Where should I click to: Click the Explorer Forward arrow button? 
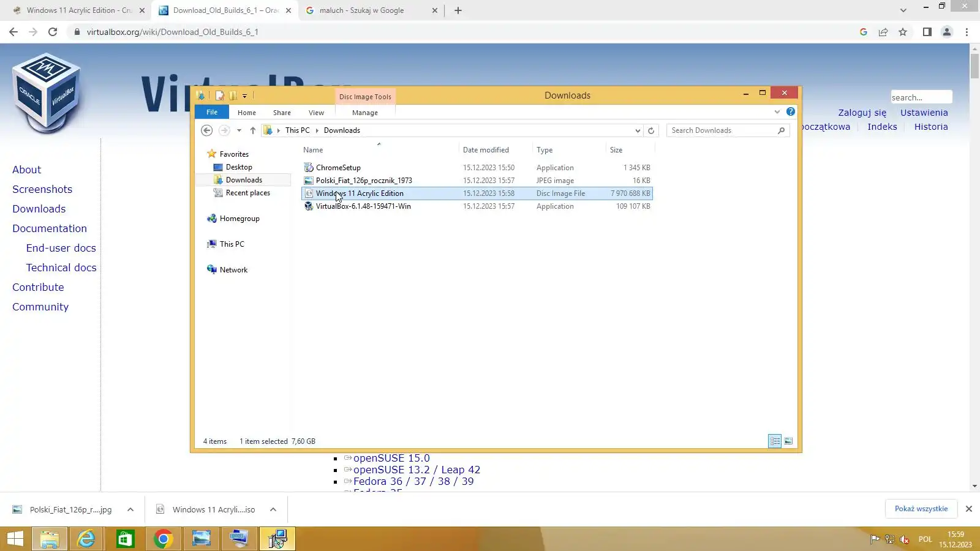224,130
